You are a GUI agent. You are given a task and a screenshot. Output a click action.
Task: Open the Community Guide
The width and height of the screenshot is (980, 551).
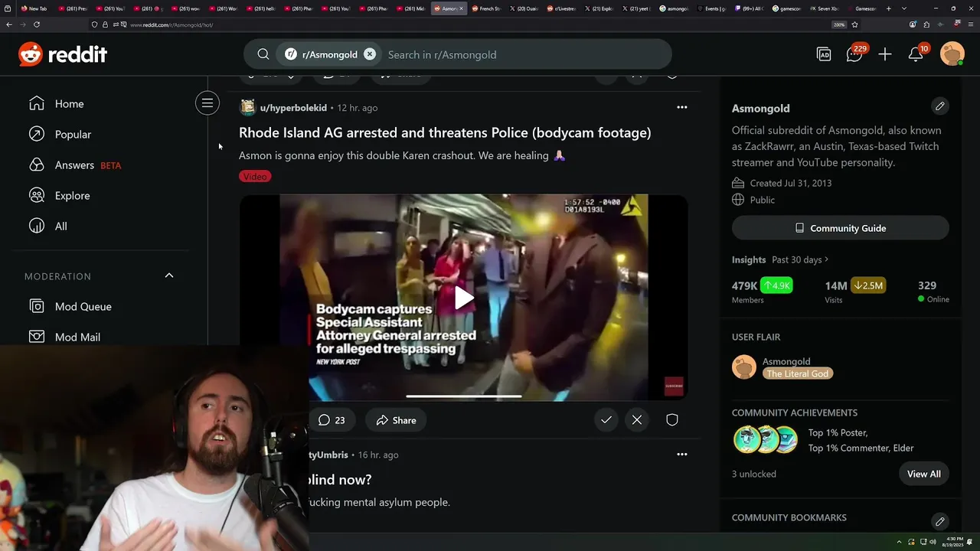(841, 228)
